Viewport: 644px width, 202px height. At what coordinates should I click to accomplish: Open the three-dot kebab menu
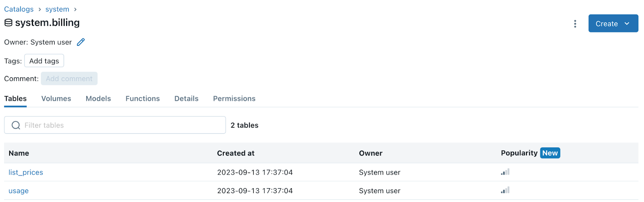click(x=575, y=24)
